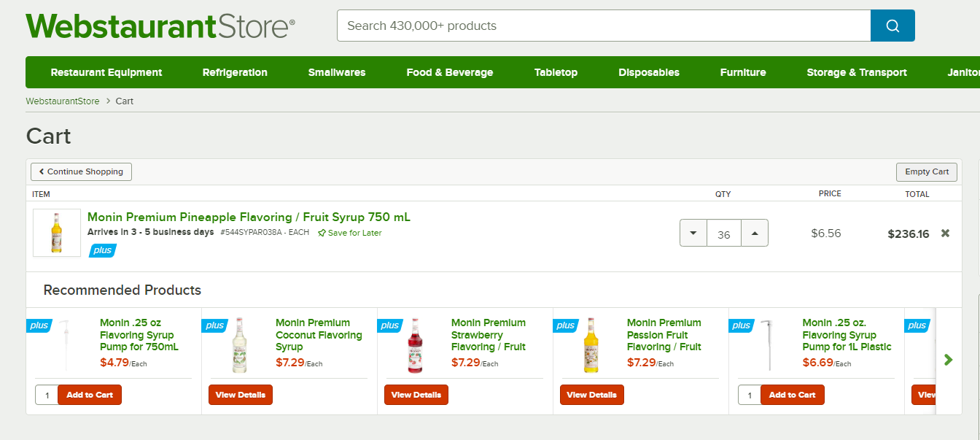Remove pineapple syrup with the X icon
This screenshot has height=440, width=980.
pos(945,233)
